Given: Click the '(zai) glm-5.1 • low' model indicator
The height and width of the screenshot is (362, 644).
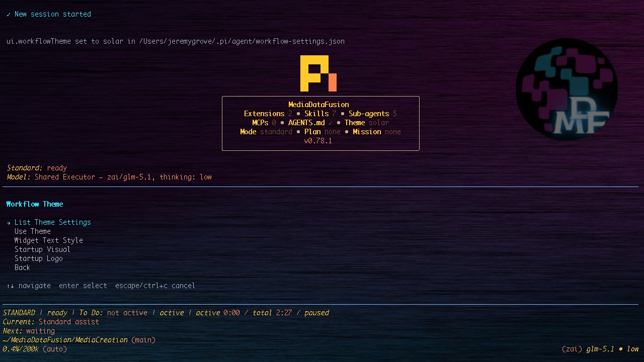Looking at the screenshot, I should (x=600, y=349).
